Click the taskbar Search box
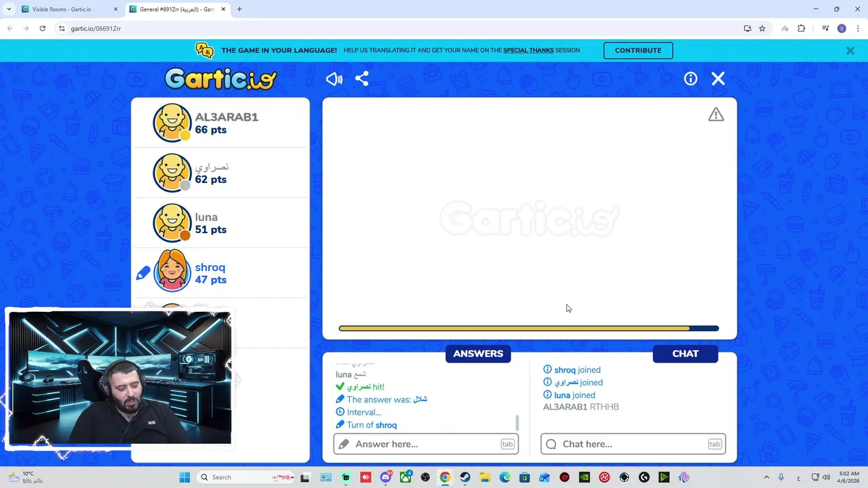 tap(247, 477)
